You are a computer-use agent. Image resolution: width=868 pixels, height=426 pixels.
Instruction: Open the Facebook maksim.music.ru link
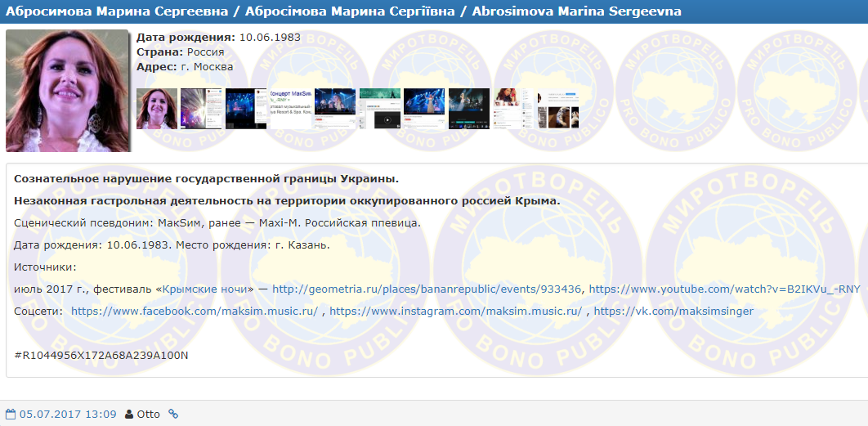point(195,312)
